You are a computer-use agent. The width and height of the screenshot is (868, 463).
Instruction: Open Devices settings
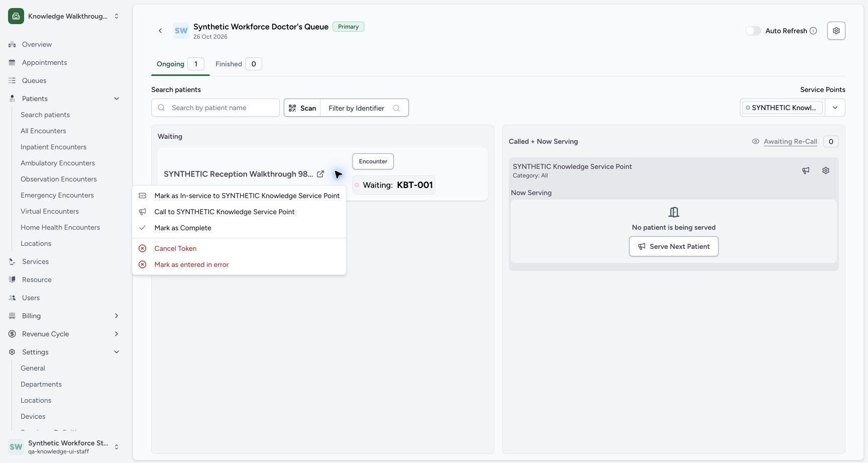tap(33, 416)
